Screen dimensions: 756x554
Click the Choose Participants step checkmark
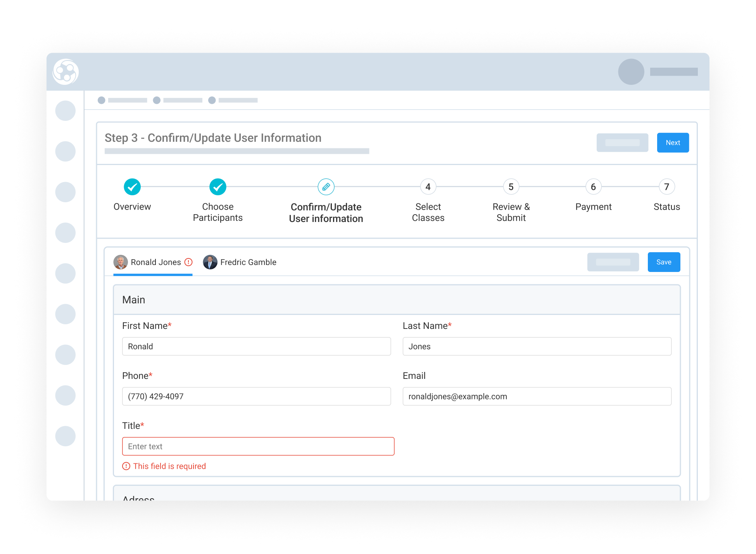(x=217, y=187)
